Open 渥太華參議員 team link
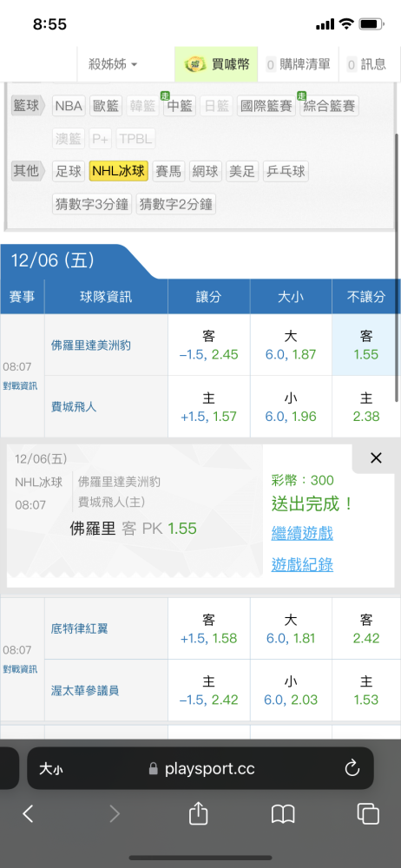 85,690
